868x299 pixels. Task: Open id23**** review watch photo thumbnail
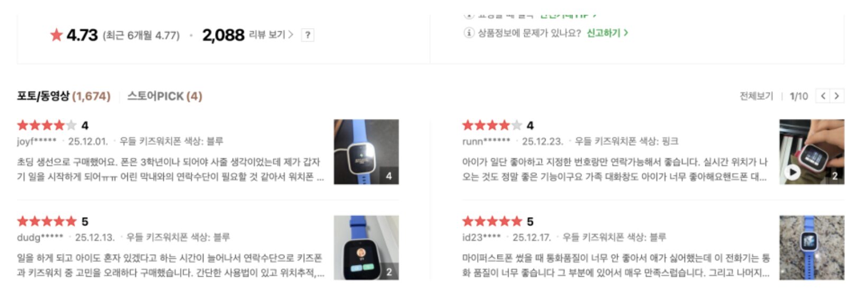click(x=811, y=247)
